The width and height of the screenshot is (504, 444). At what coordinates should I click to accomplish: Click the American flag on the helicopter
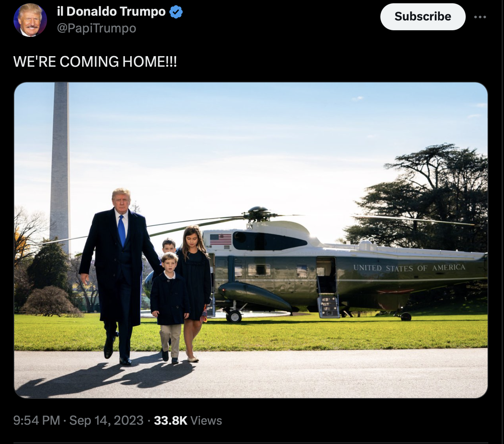tap(221, 239)
